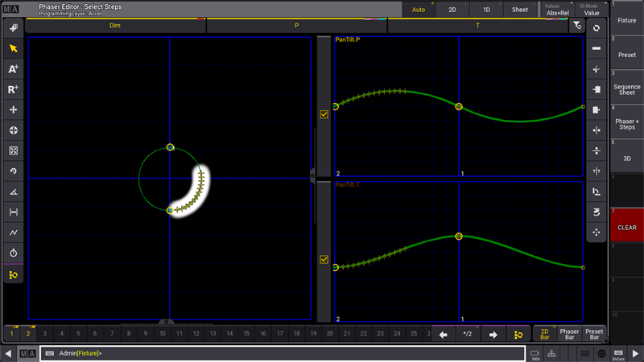
Task: Choose the stopwatch speed tool
Action: coord(13,253)
